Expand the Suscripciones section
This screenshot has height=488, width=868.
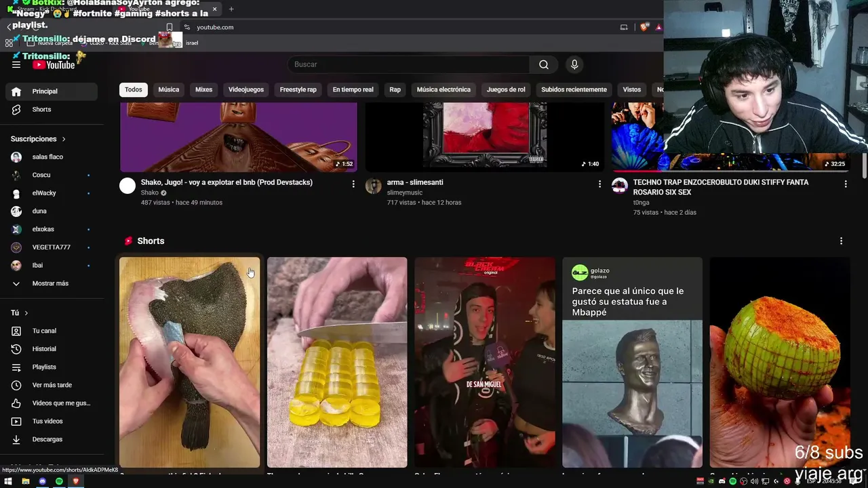[39, 139]
